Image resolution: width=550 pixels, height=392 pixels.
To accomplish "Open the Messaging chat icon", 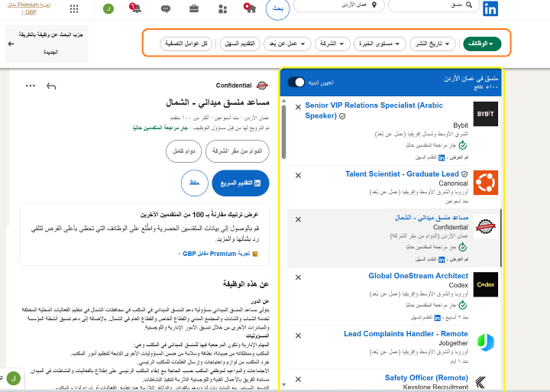I will click(x=166, y=8).
